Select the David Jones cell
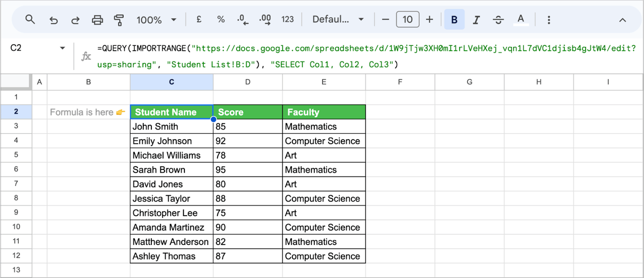Image resolution: width=644 pixels, height=278 pixels. coord(172,184)
